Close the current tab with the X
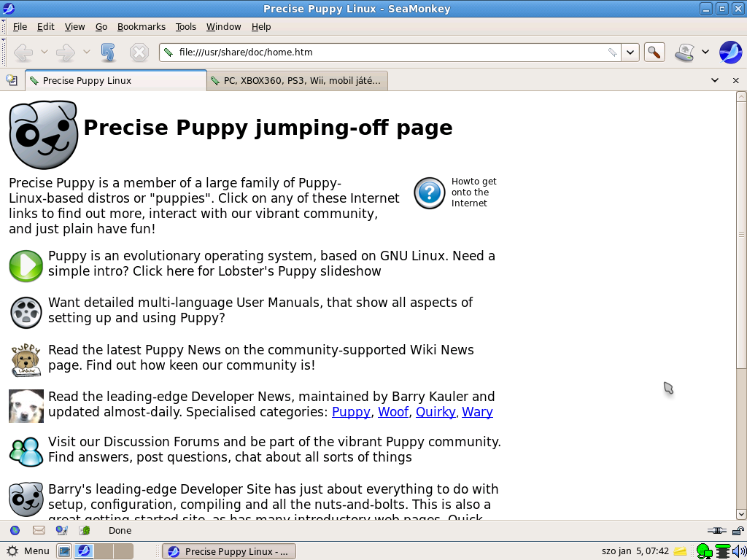Image resolution: width=747 pixels, height=560 pixels. tap(735, 80)
